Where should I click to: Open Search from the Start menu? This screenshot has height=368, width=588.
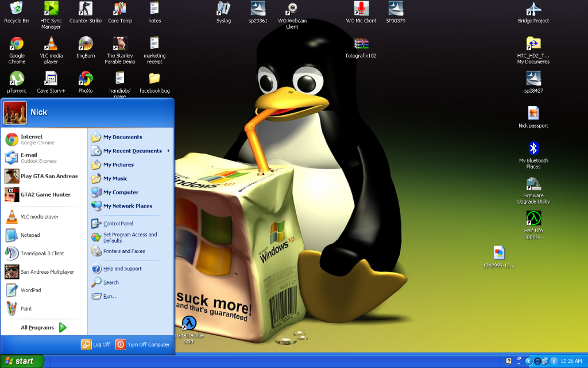point(130,282)
